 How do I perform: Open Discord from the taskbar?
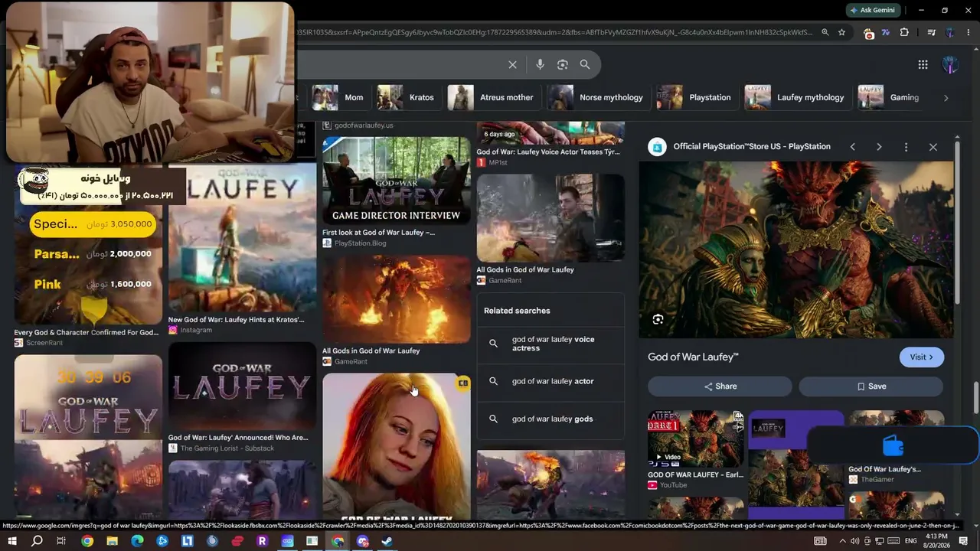(362, 541)
